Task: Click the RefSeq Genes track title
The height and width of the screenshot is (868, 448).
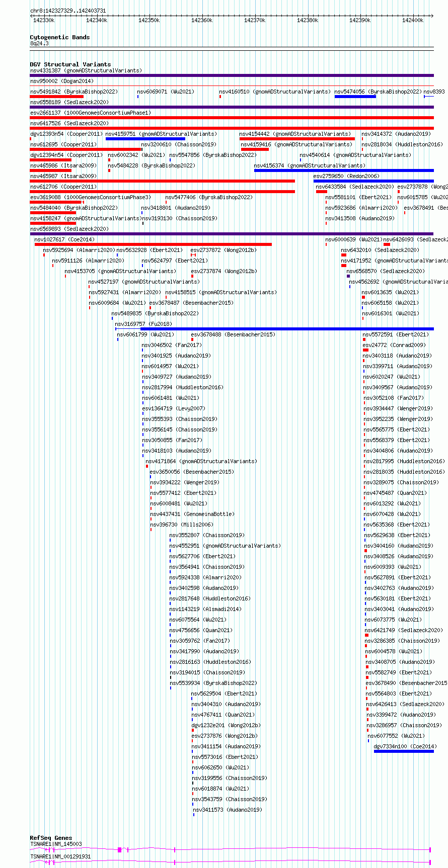Action: click(x=51, y=838)
